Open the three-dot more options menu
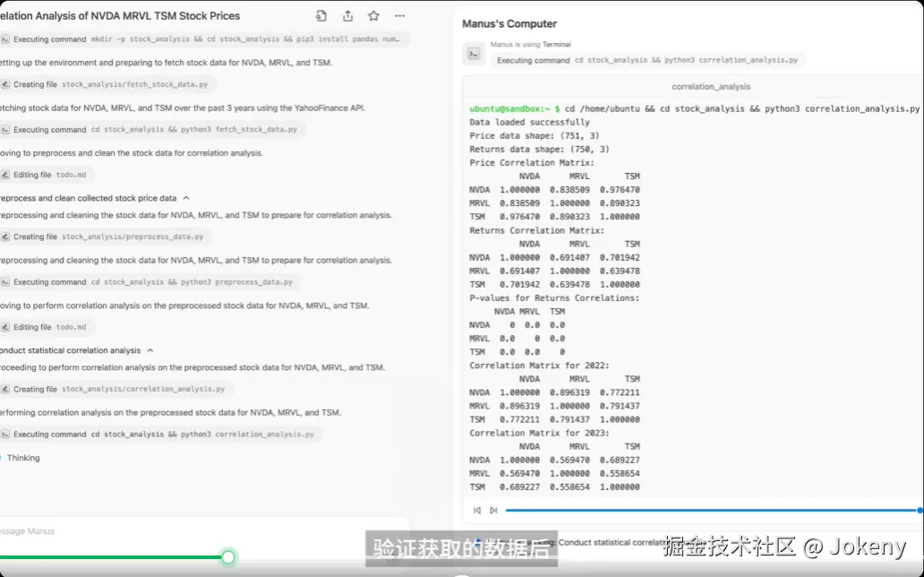The width and height of the screenshot is (924, 577). 400,16
